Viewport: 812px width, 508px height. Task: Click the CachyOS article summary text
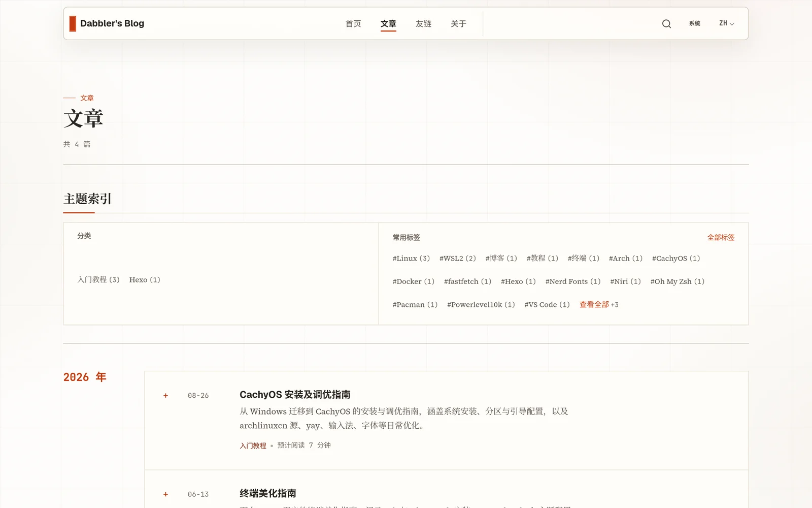click(404, 418)
